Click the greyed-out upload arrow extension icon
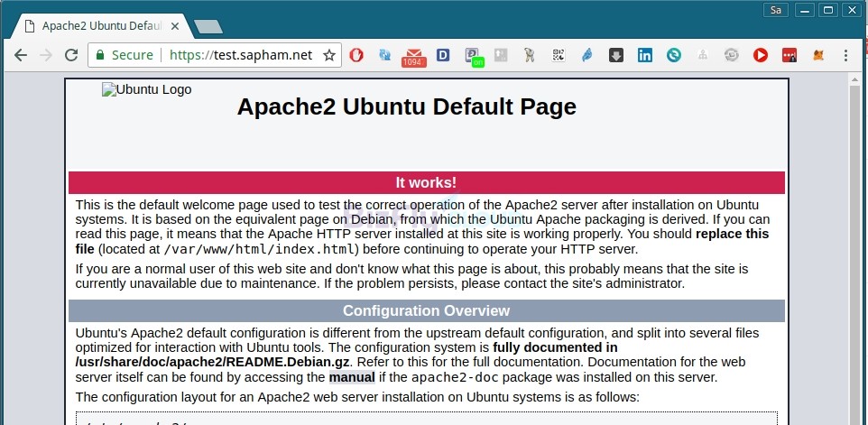 tap(501, 55)
